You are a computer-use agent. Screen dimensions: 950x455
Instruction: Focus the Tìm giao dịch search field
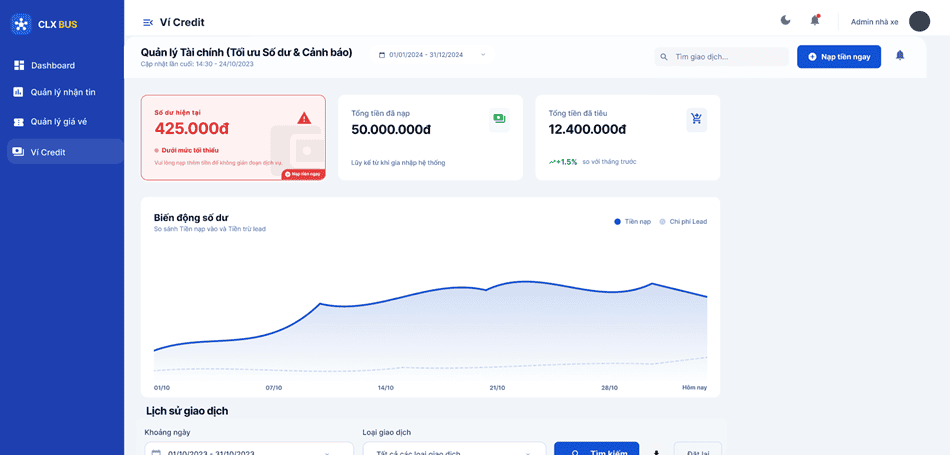coord(728,57)
